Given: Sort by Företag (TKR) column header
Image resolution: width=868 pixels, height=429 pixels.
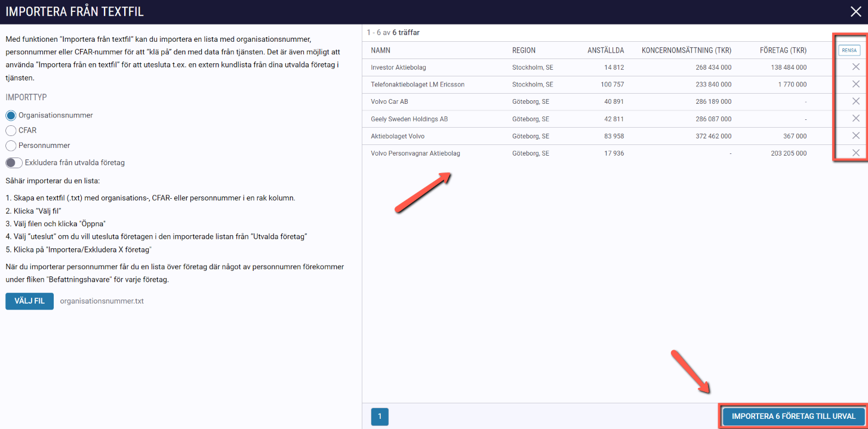Looking at the screenshot, I should click(x=783, y=50).
